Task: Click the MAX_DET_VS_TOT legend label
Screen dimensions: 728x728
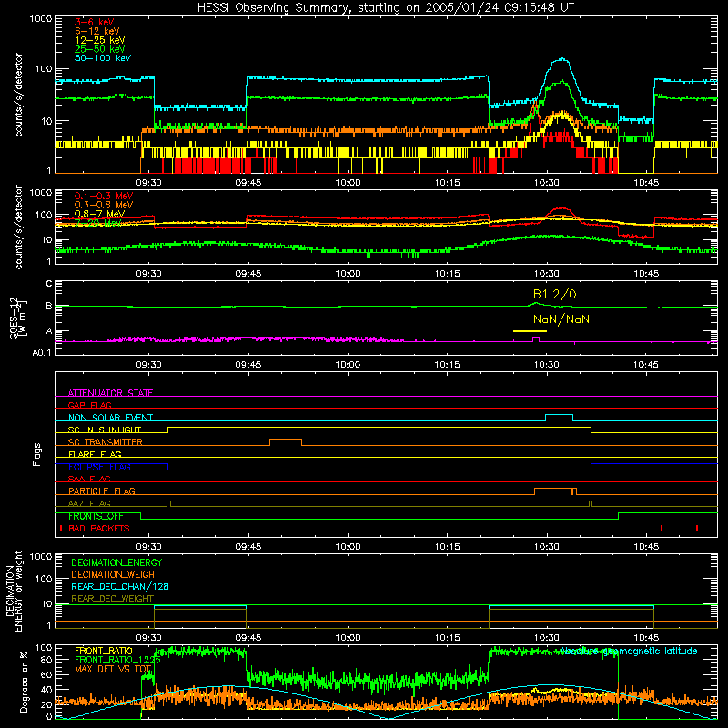Action: tap(113, 669)
